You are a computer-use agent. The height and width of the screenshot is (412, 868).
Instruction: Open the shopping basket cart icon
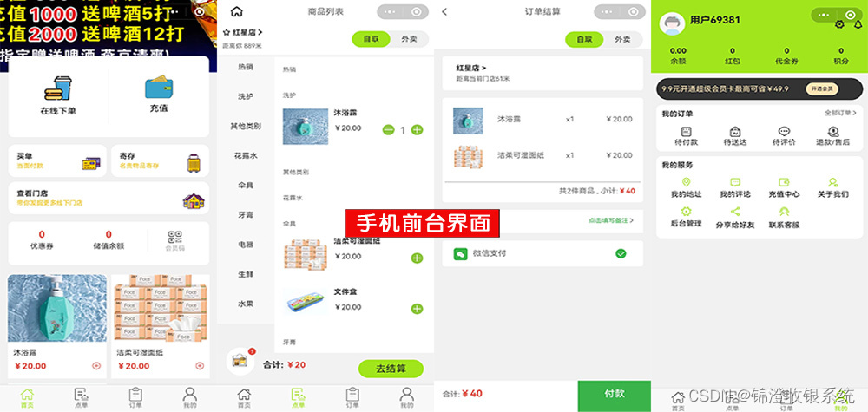[x=240, y=361]
